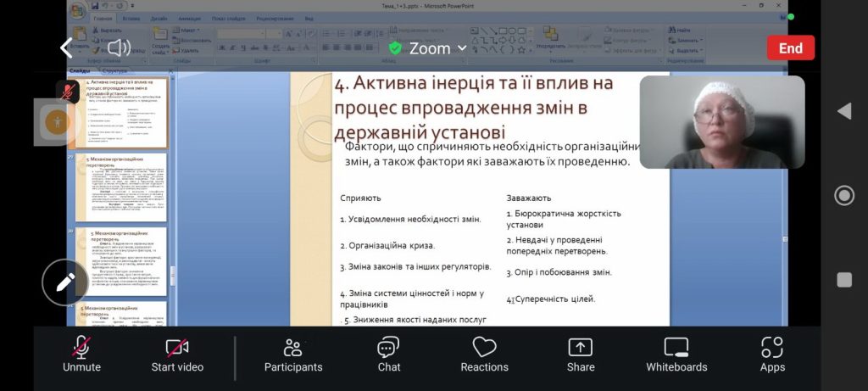Toggle the speaker audio output icon
The image size is (868, 391).
point(119,48)
